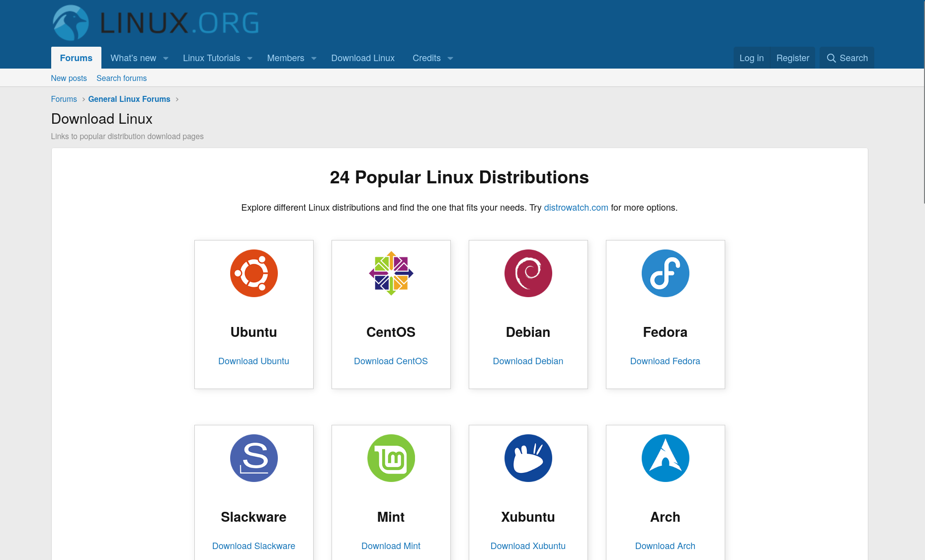
Task: Expand the Credits dropdown arrow
Action: (x=450, y=59)
